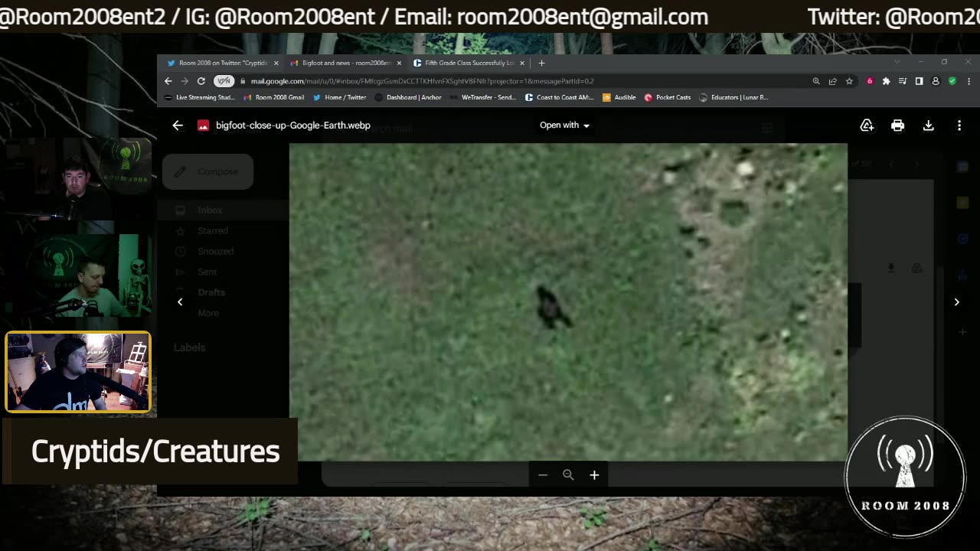Download the bigfoot webp file

928,126
